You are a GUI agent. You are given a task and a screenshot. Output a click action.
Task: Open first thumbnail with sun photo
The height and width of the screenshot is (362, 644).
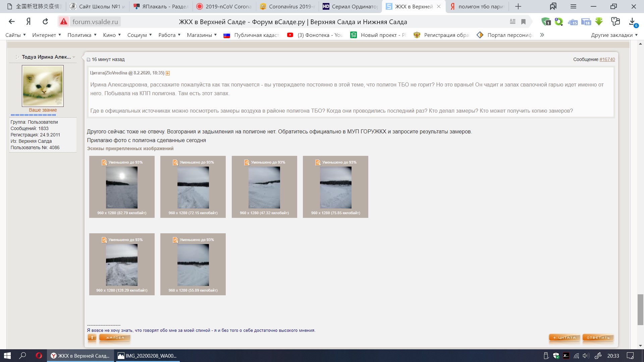click(x=122, y=187)
